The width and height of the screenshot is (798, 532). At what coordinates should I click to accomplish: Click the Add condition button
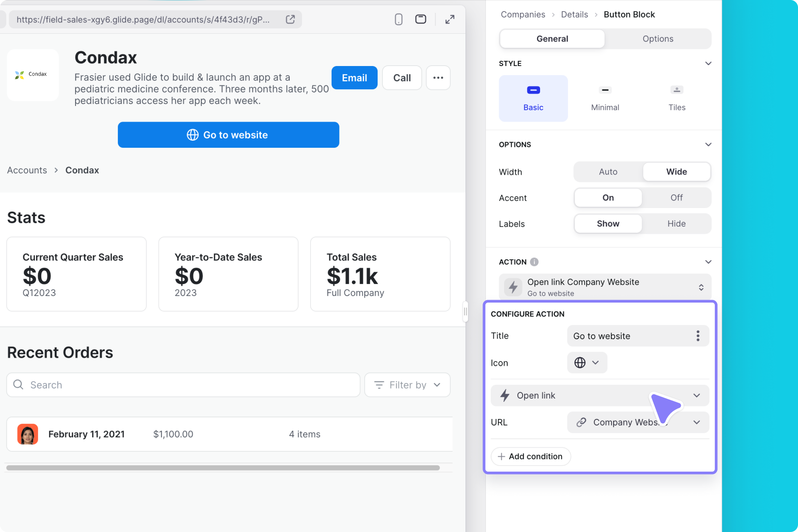click(x=530, y=456)
